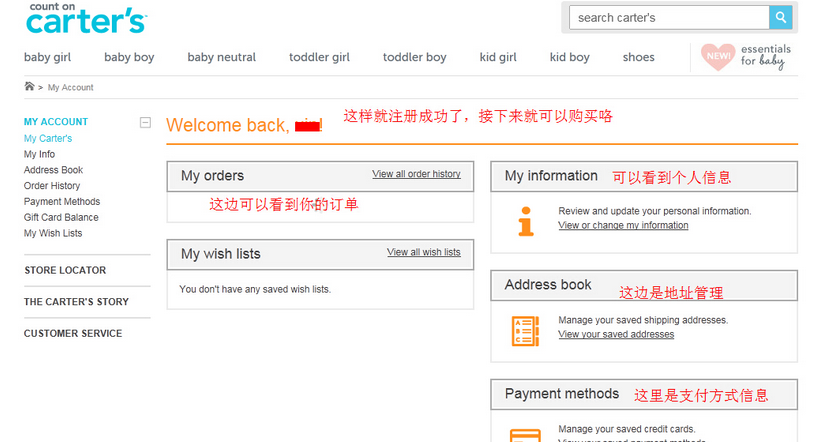
Task: Click the orange address book icon
Action: point(525,331)
